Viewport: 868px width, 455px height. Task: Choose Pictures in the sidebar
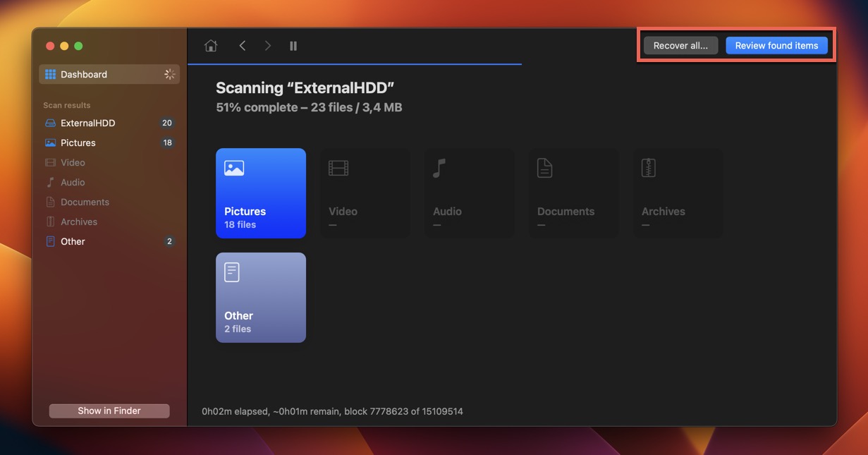[78, 142]
